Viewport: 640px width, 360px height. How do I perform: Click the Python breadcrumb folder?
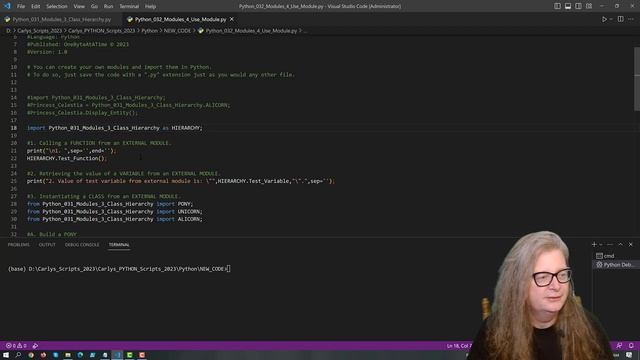[149, 31]
